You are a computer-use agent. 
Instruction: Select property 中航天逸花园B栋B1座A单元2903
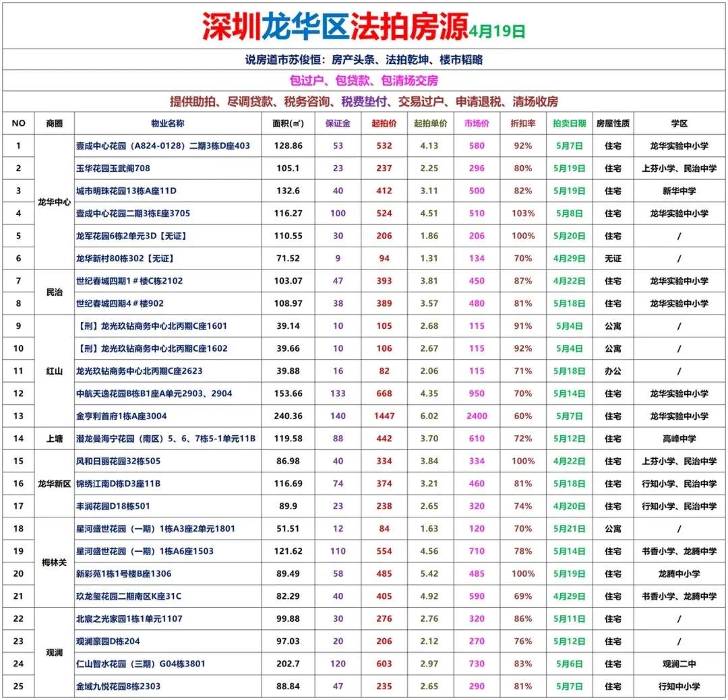click(154, 393)
